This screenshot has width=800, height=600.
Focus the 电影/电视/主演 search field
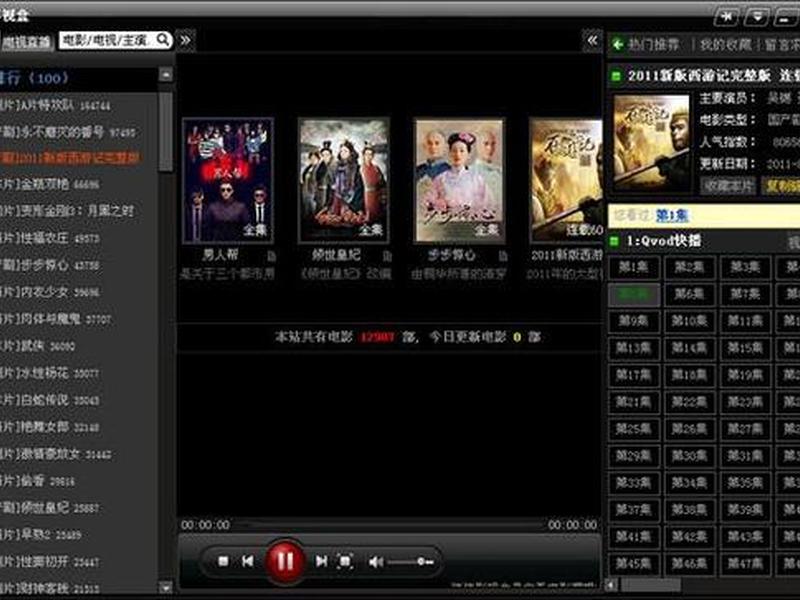(x=115, y=40)
